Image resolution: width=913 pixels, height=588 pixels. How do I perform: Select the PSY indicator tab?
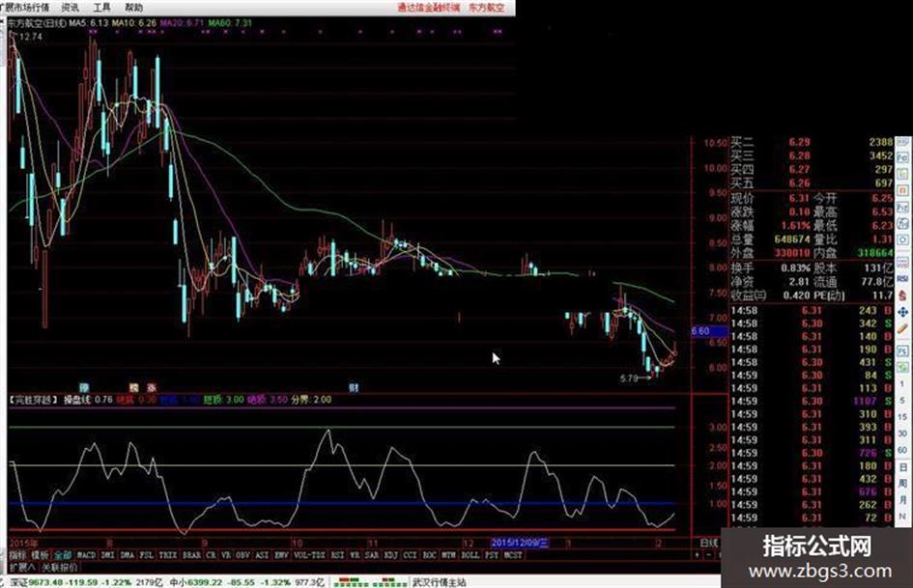[492, 555]
